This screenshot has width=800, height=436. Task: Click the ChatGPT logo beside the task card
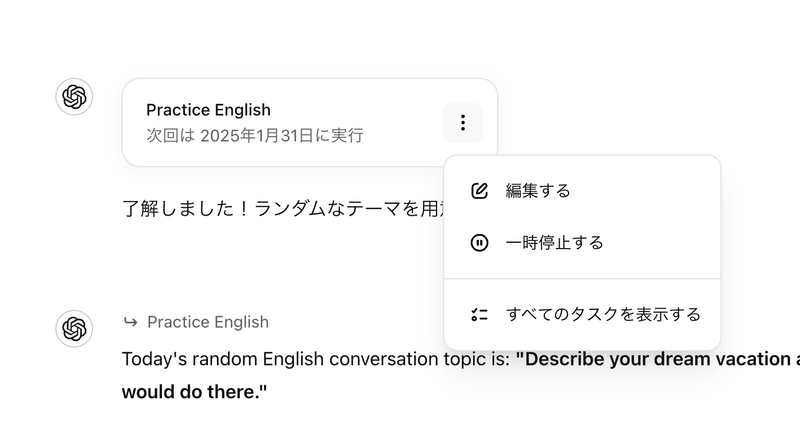click(x=74, y=97)
